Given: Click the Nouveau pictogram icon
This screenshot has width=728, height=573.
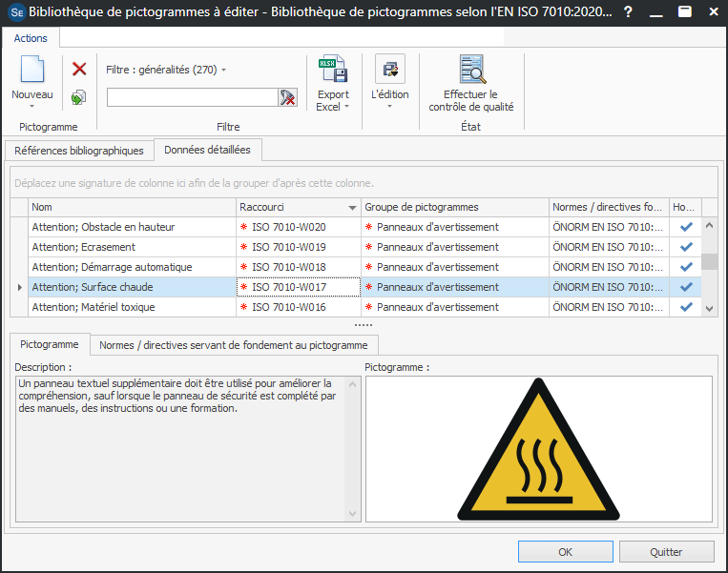Looking at the screenshot, I should pyautogui.click(x=32, y=71).
